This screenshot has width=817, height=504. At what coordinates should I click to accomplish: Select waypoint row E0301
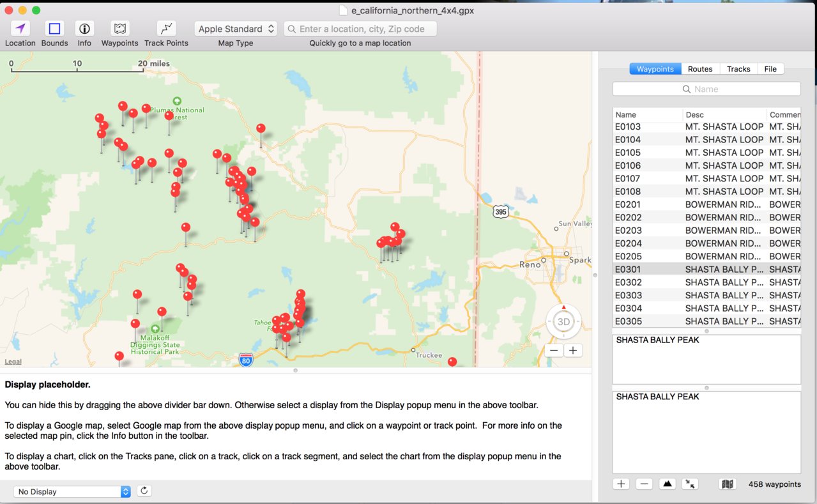(x=706, y=269)
